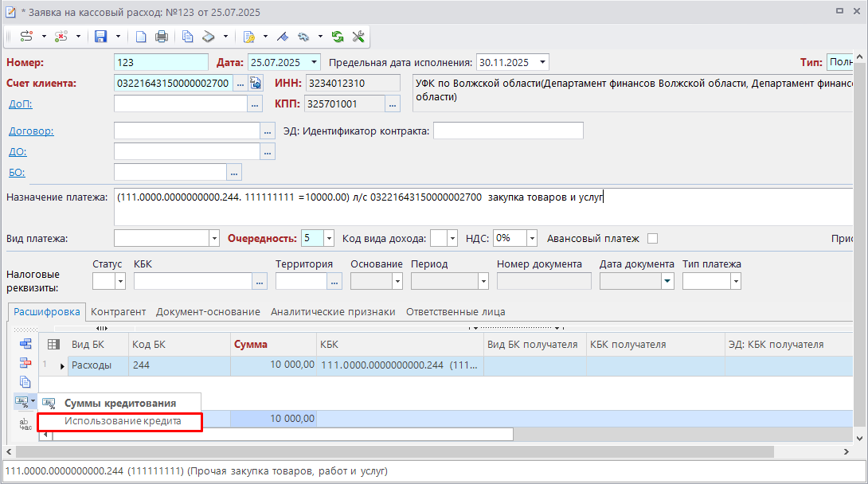Click the new blank document icon
This screenshot has height=484, width=868.
[141, 37]
